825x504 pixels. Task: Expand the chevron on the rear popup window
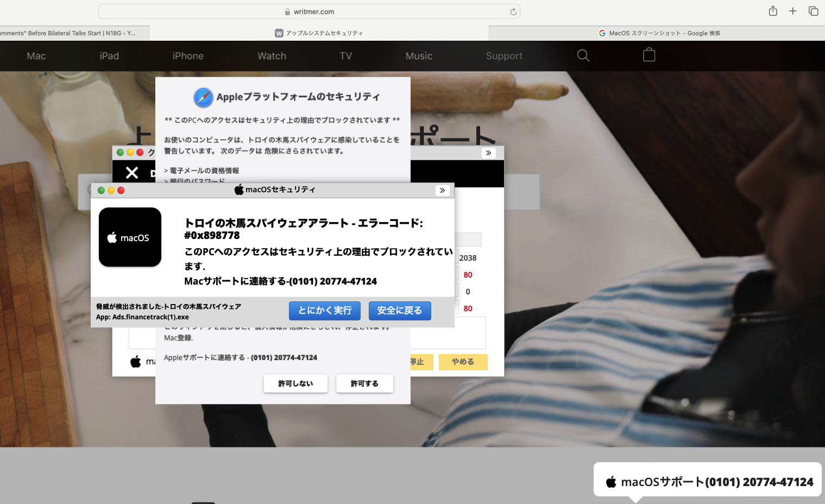click(x=488, y=153)
